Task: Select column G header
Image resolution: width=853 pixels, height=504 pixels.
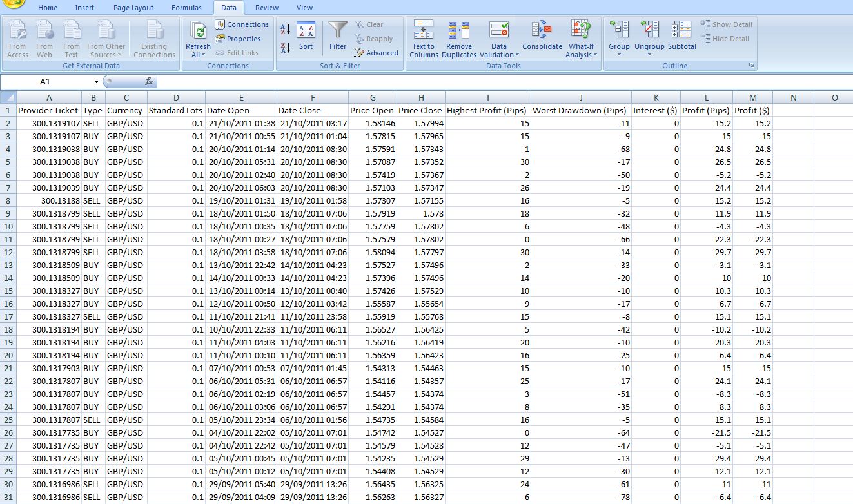Action: [373, 97]
